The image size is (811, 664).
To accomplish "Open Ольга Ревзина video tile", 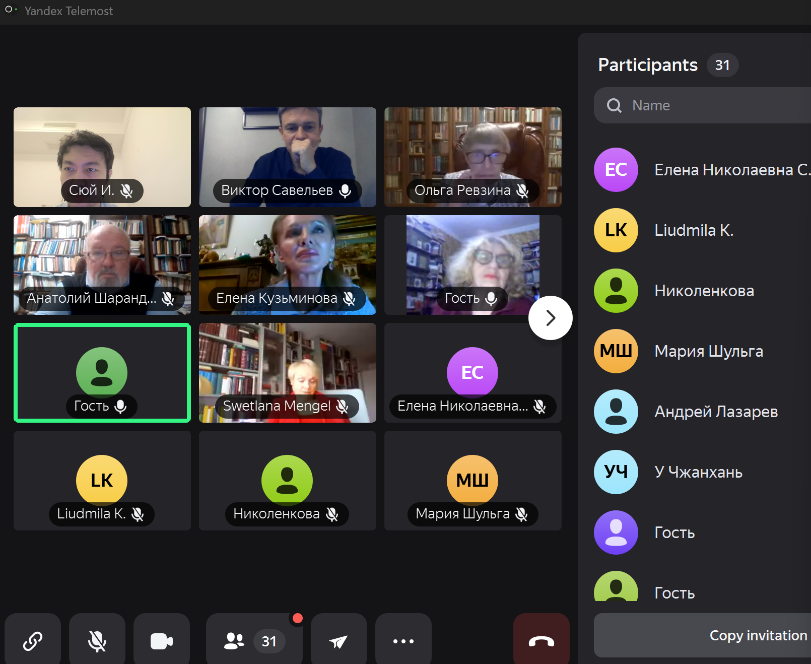I will click(x=473, y=156).
